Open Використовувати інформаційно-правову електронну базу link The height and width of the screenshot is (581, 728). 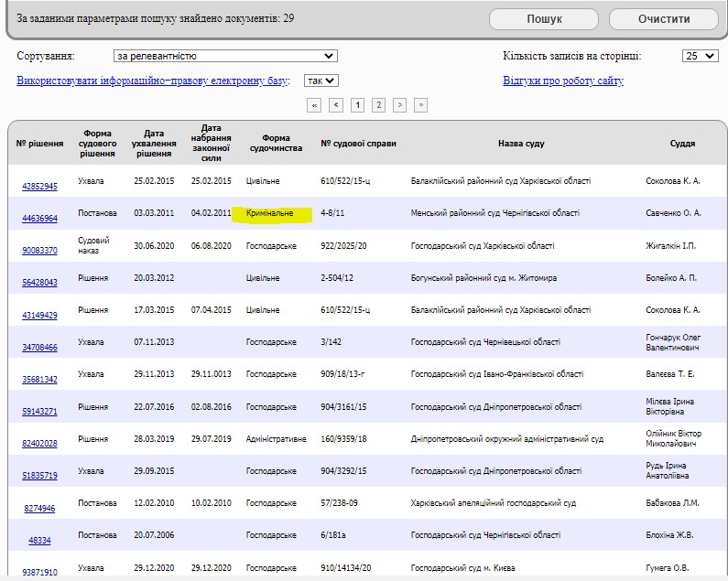(x=153, y=81)
